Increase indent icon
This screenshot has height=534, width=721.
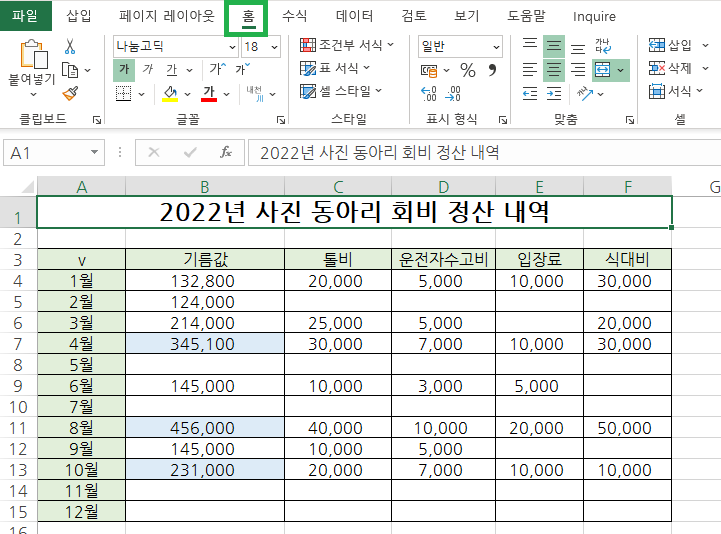[x=554, y=94]
